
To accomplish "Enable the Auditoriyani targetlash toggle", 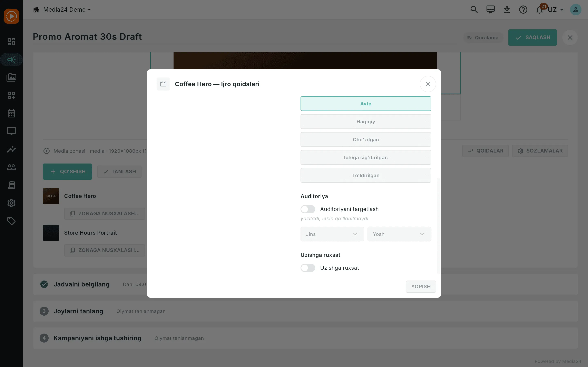I will [x=308, y=209].
